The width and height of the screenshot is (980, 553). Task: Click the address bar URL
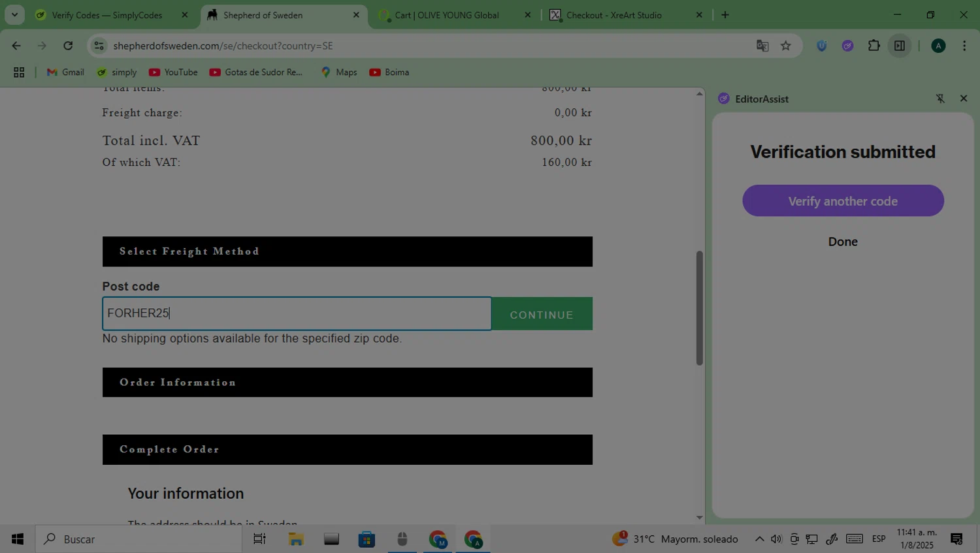coord(223,46)
